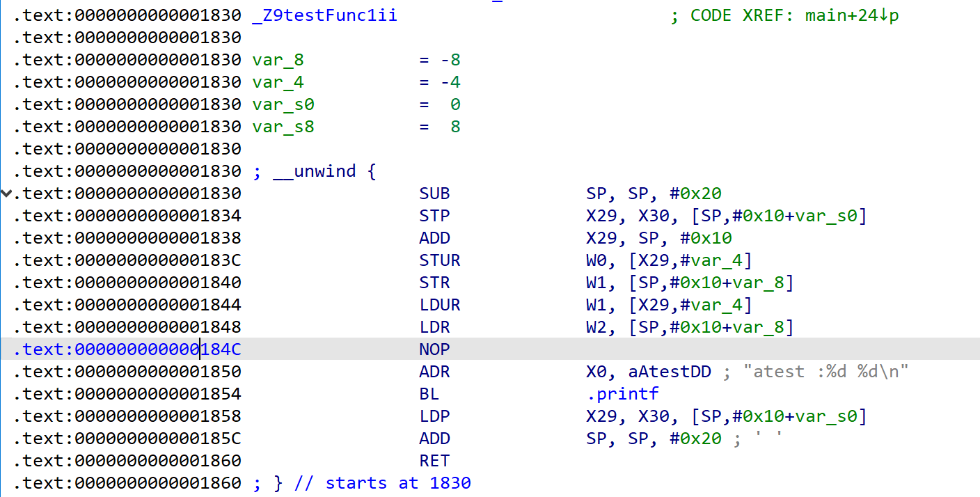This screenshot has height=497, width=980.
Task: Click the operand 'X29, SP, #0x10'
Action: 659,238
